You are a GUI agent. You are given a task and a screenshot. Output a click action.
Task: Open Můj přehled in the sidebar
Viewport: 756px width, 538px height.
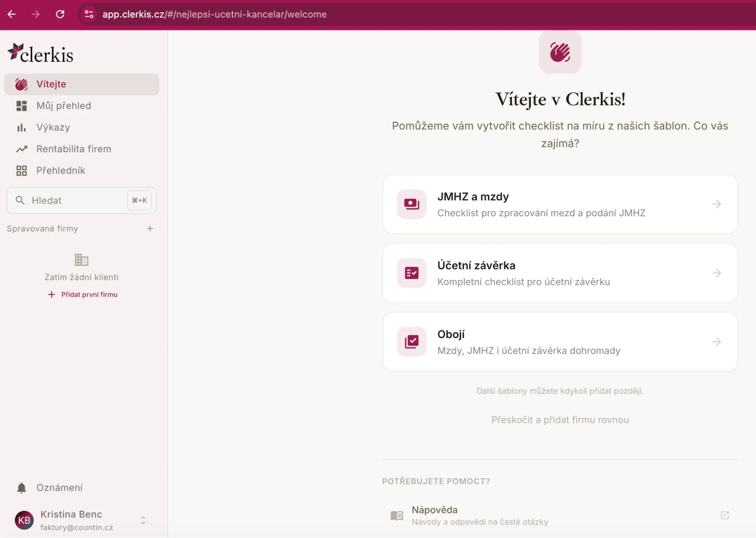click(82, 106)
